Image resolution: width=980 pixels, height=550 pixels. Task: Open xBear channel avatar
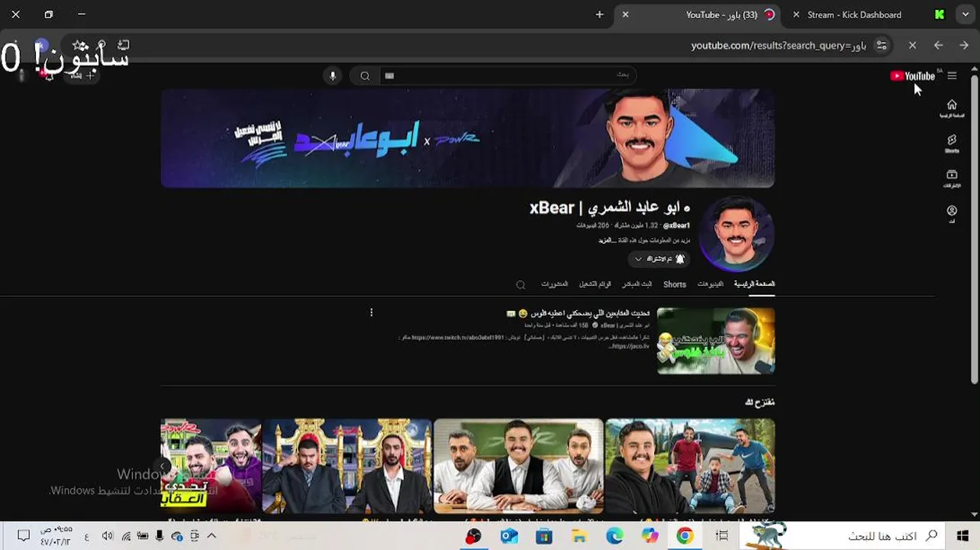[x=737, y=234]
